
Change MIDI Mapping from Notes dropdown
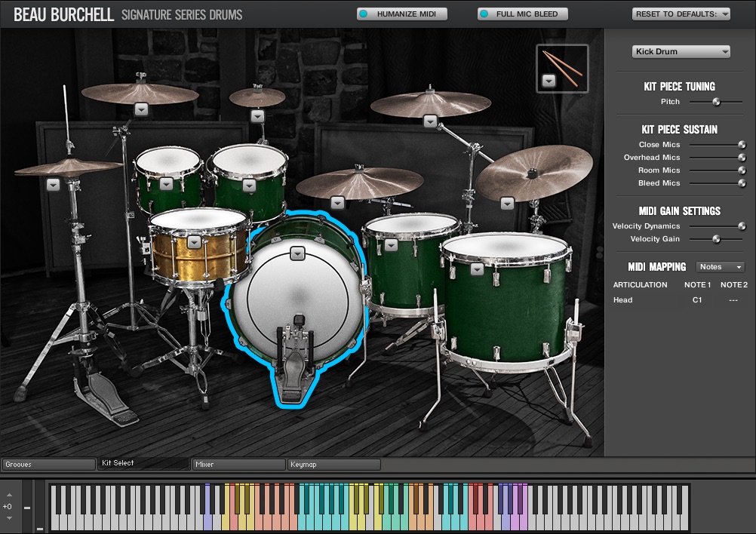pyautogui.click(x=720, y=267)
